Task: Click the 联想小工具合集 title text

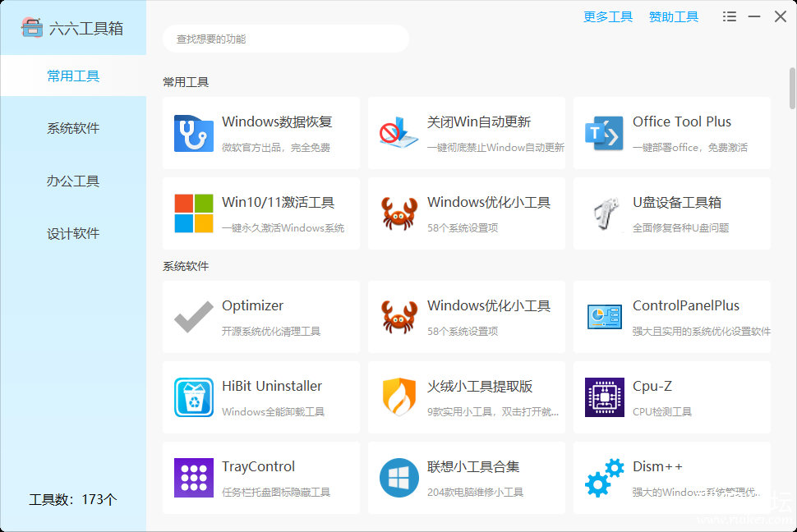Action: [x=473, y=466]
